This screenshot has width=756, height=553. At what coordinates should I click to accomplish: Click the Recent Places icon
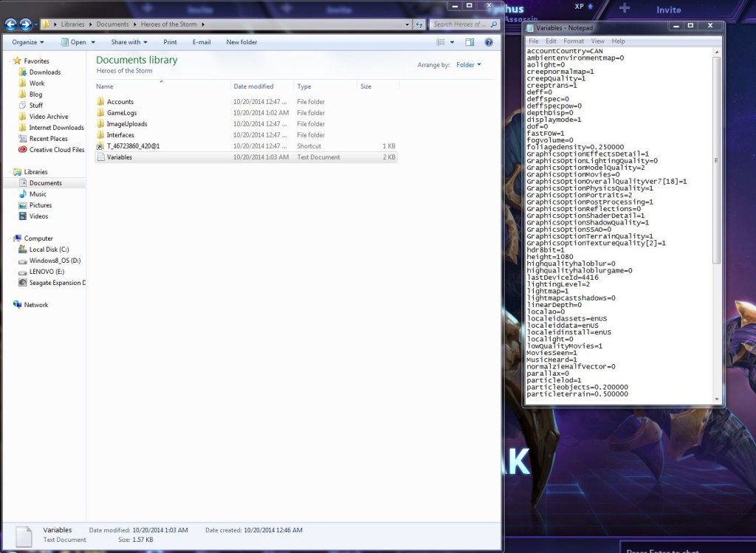(x=22, y=138)
